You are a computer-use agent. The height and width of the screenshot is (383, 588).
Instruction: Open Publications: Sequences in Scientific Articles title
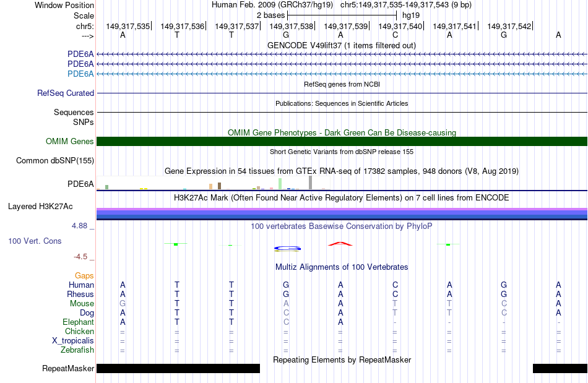[342, 103]
